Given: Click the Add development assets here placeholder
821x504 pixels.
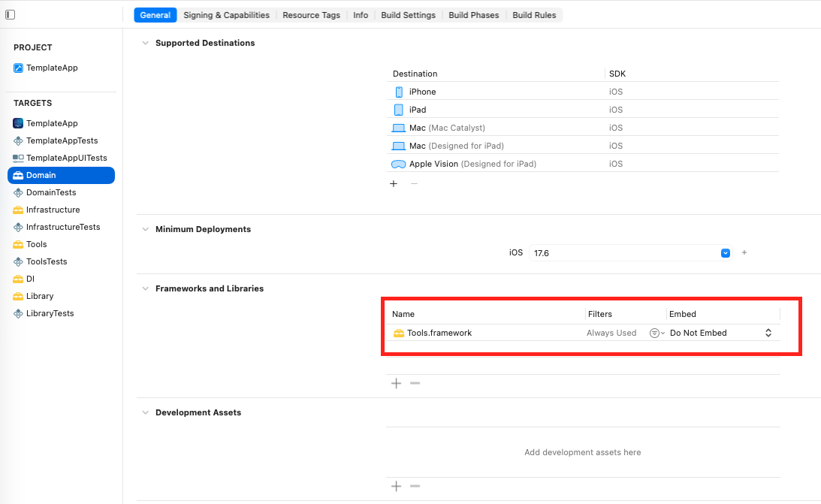Looking at the screenshot, I should [x=583, y=453].
